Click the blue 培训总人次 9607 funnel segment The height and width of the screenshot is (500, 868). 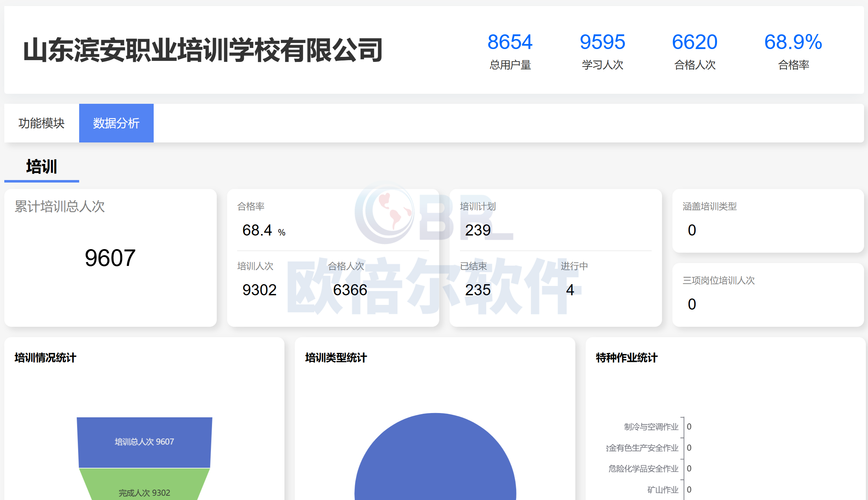coord(144,442)
